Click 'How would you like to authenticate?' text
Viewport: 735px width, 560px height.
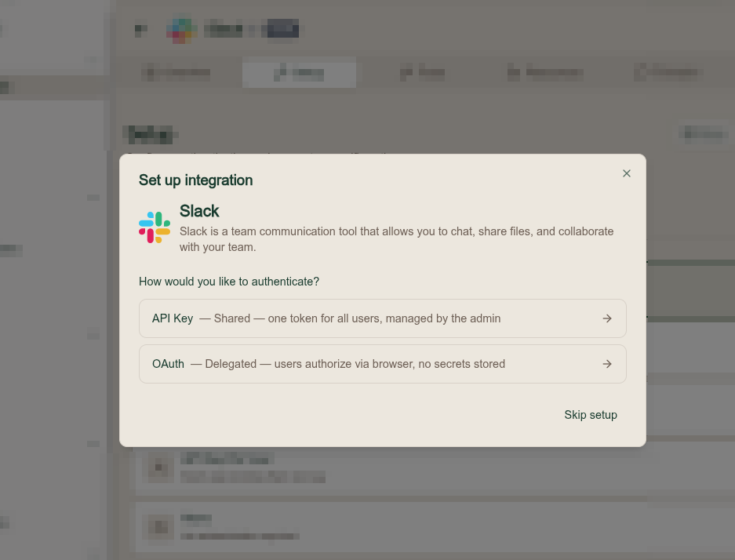[x=229, y=282]
